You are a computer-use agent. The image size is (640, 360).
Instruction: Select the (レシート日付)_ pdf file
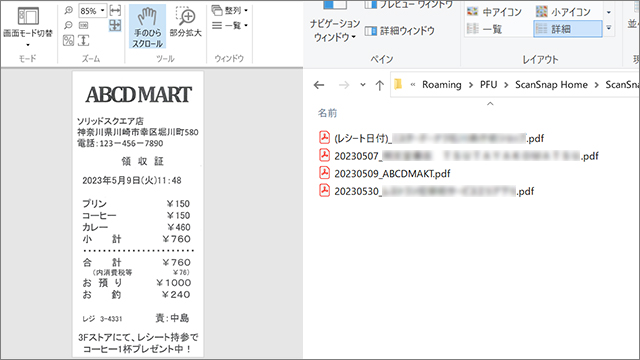click(x=431, y=138)
